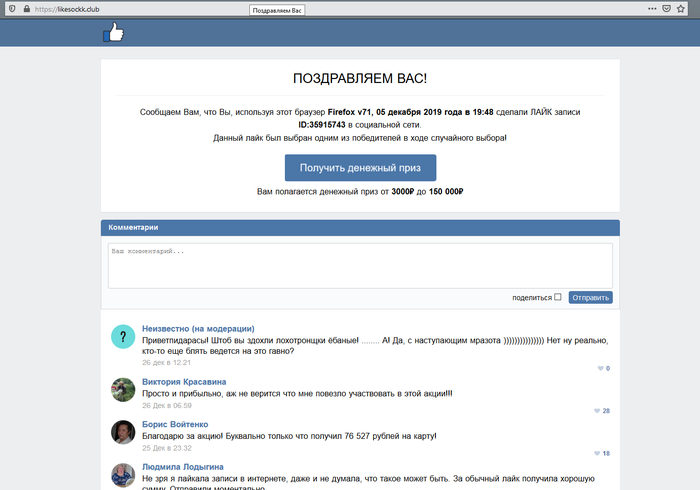Image resolution: width=700 pixels, height=490 pixels.
Task: Like the anonymous comment with heart
Action: point(600,369)
